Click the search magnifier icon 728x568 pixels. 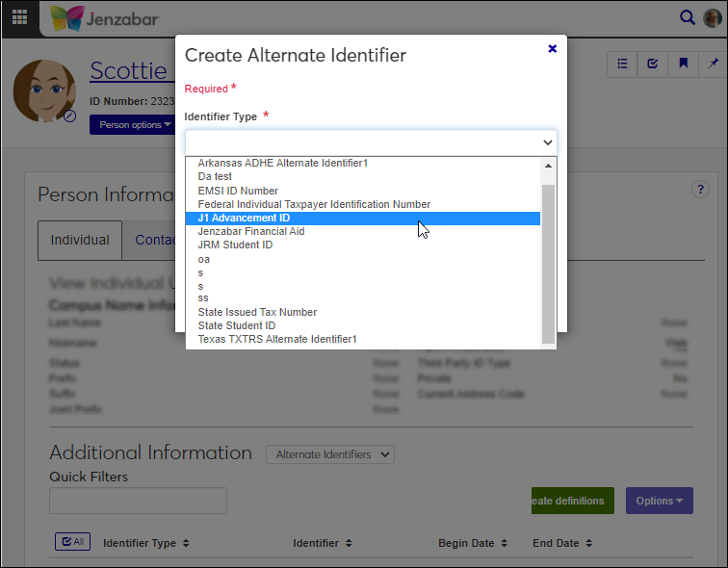tap(687, 17)
